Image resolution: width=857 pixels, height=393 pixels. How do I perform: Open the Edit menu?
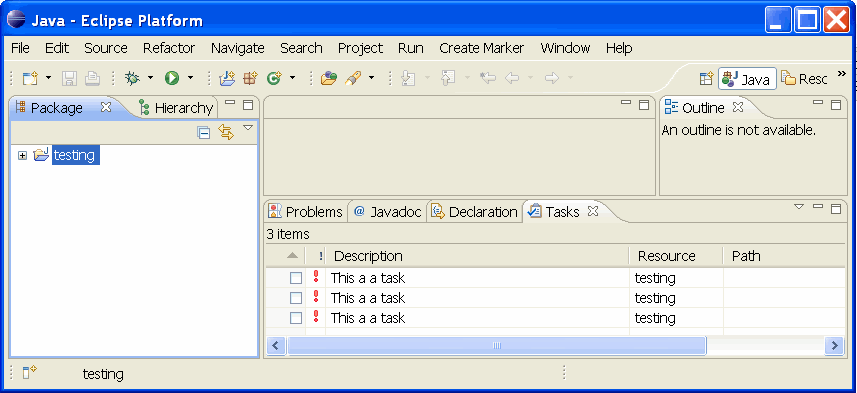[x=57, y=48]
